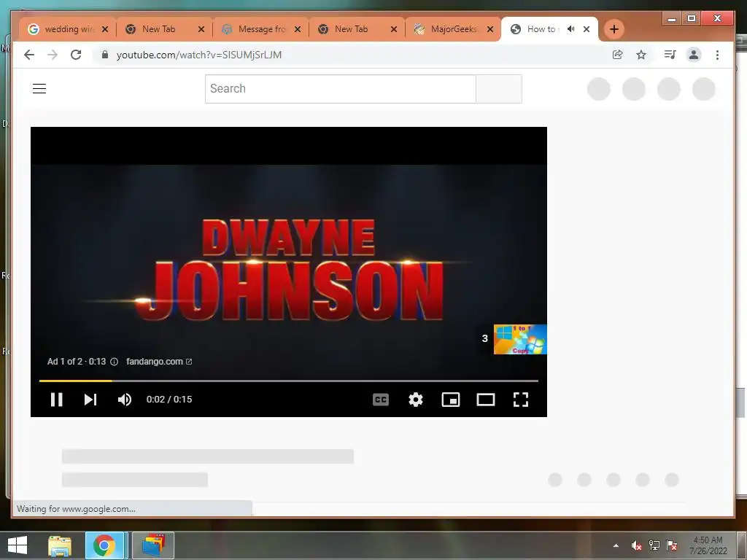Image resolution: width=747 pixels, height=560 pixels.
Task: Open a new browser tab
Action: coord(614,29)
